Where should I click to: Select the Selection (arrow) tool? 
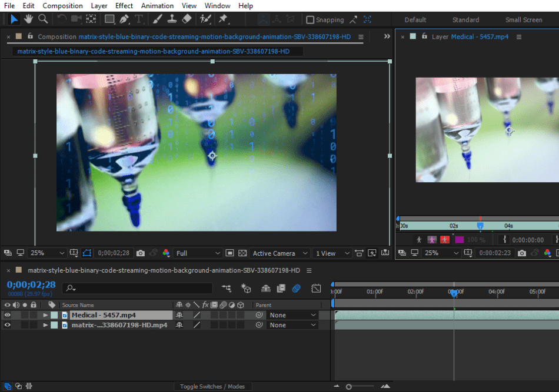tap(14, 19)
